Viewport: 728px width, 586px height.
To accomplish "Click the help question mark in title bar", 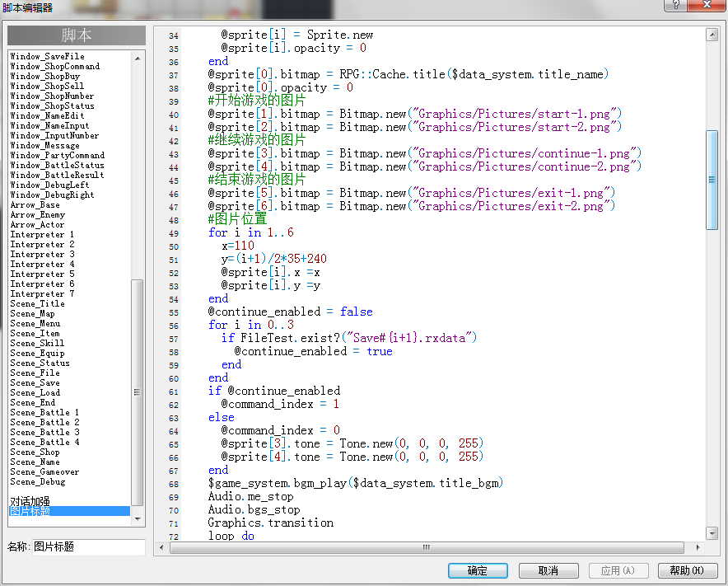I will (675, 5).
